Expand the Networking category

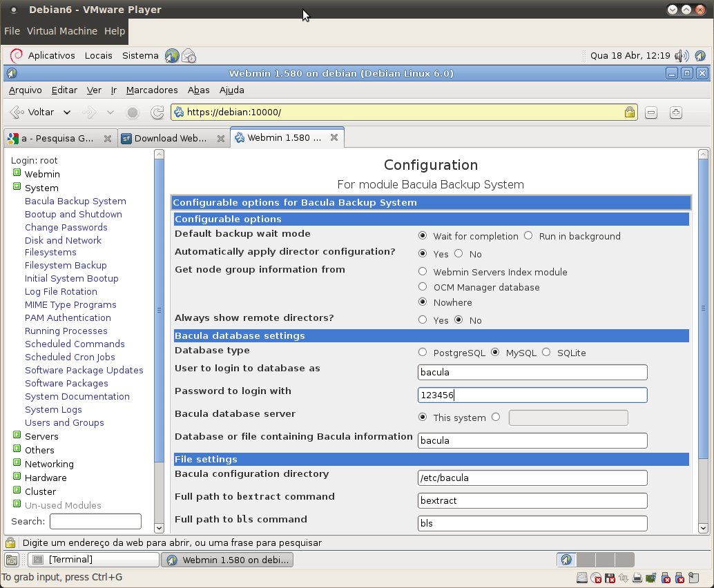(17, 463)
